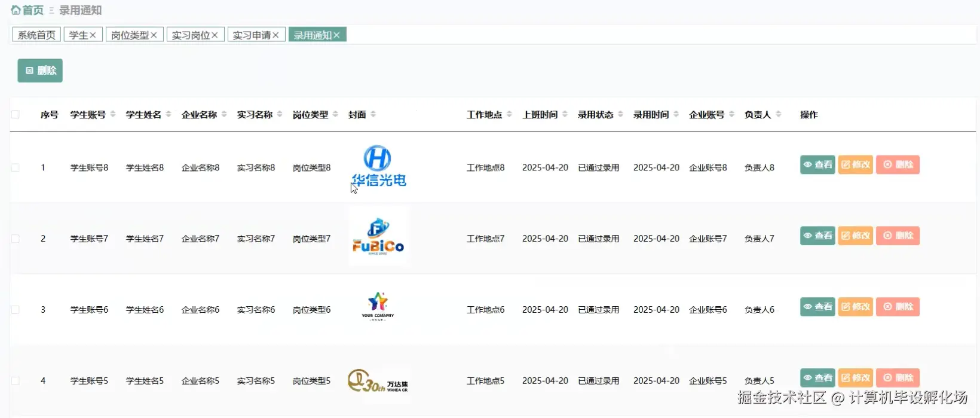980x418 pixels.
Task: Sort by 企业账号 column arrows
Action: point(731,114)
